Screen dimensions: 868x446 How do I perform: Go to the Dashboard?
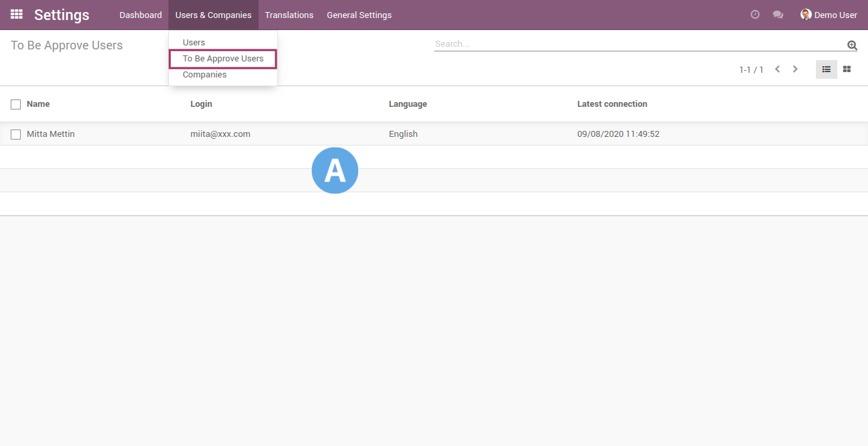(x=140, y=15)
